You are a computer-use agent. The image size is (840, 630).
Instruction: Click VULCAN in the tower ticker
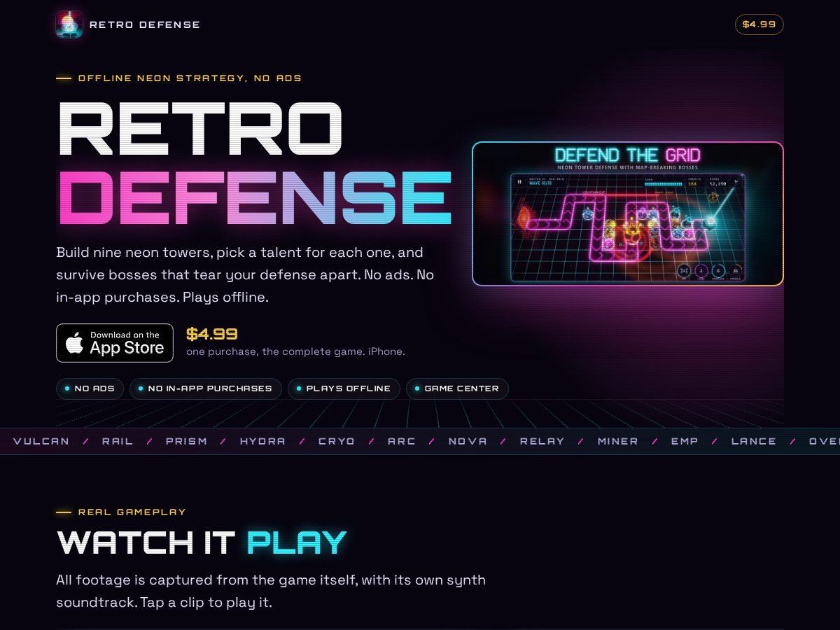41,441
